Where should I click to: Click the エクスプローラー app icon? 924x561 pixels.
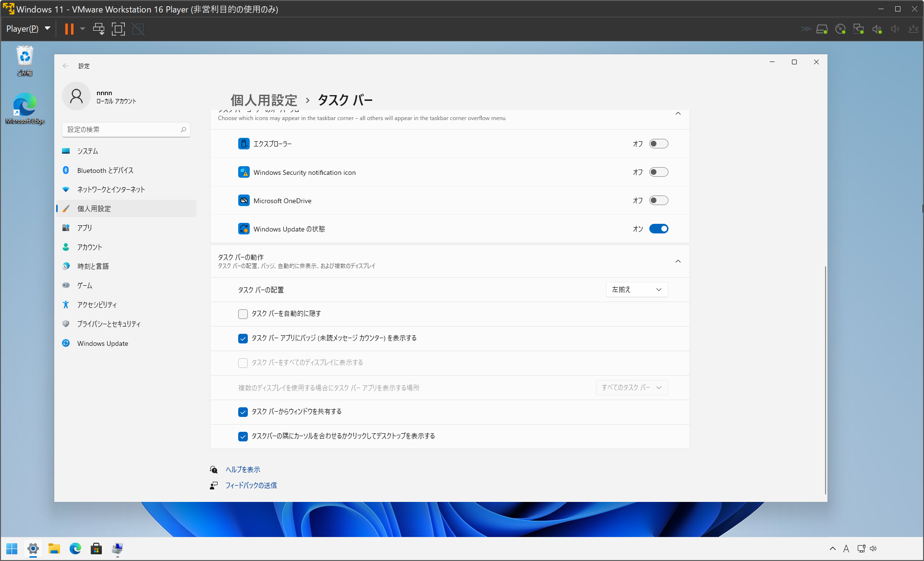(244, 144)
